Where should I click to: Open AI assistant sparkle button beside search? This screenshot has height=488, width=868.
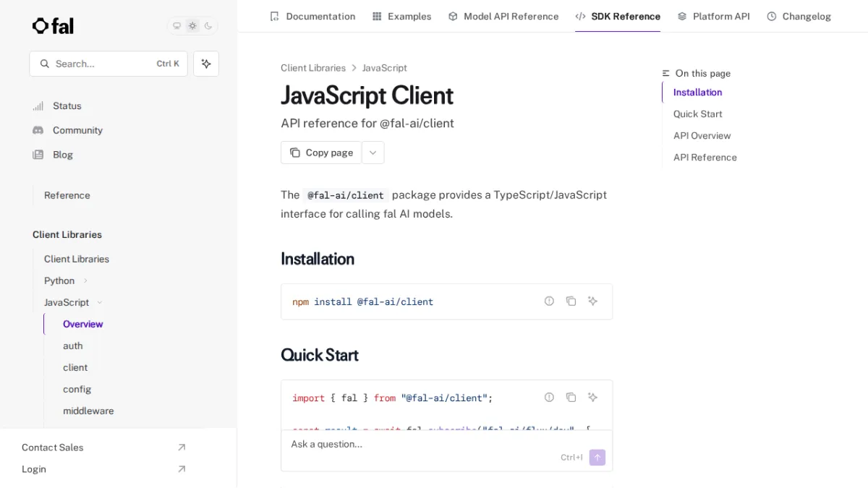point(206,64)
